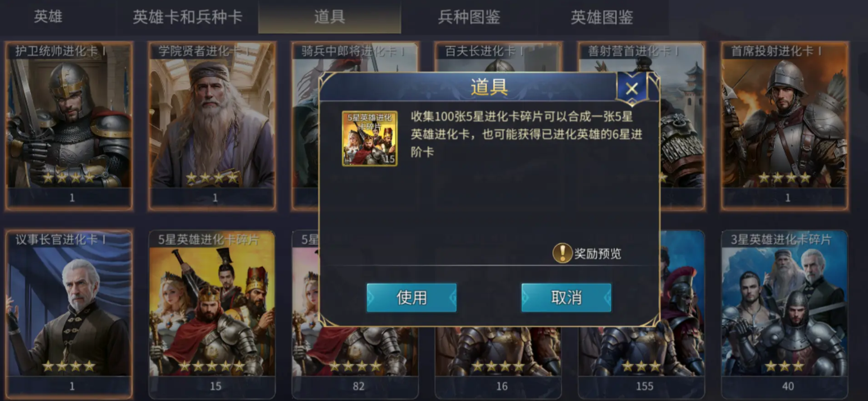Select the 首席投射进化卡 card

coord(785,126)
